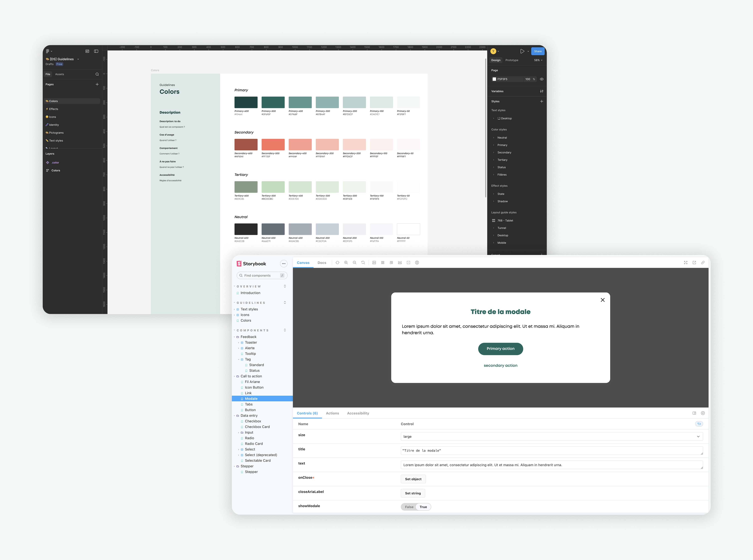Screen dimensions: 753x560
Task: Toggle page background color visibility eye
Action: [x=541, y=79]
